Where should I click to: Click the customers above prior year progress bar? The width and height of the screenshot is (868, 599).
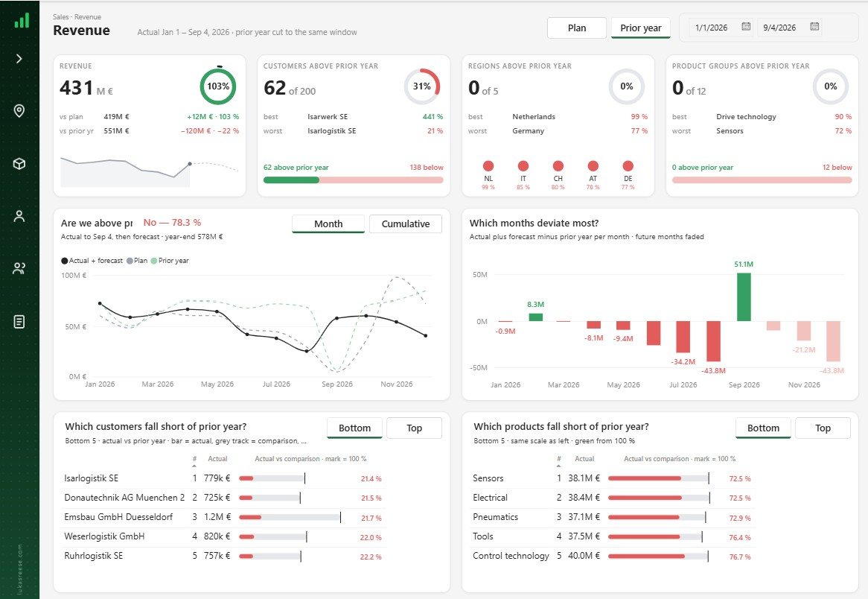[x=353, y=180]
